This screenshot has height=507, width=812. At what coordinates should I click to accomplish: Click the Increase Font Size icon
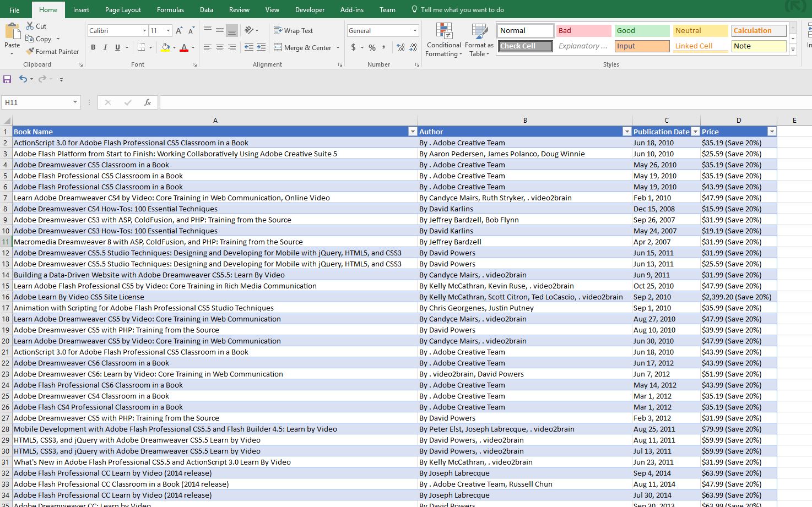179,31
